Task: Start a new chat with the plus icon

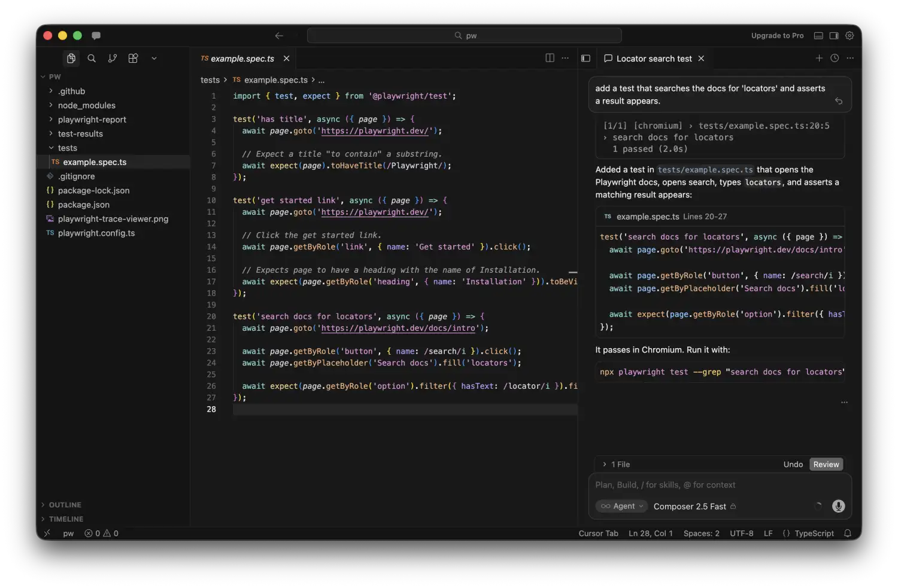Action: [819, 58]
